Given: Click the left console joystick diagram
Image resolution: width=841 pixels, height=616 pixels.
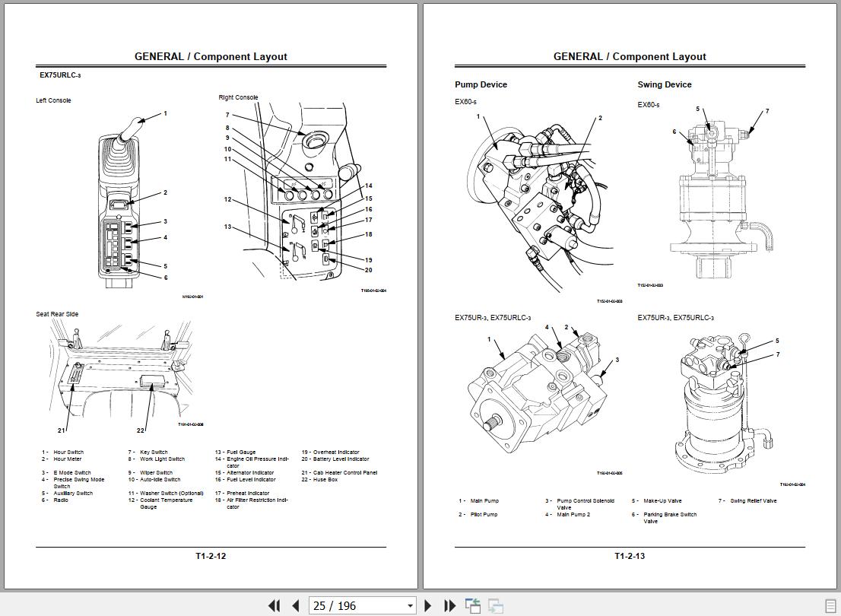Looking at the screenshot, I should click(x=119, y=202).
